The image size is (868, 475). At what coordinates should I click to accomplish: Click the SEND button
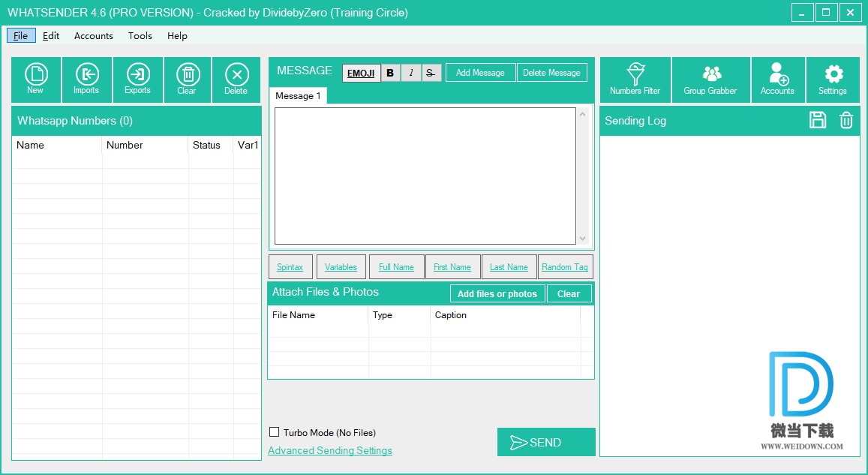[x=546, y=442]
